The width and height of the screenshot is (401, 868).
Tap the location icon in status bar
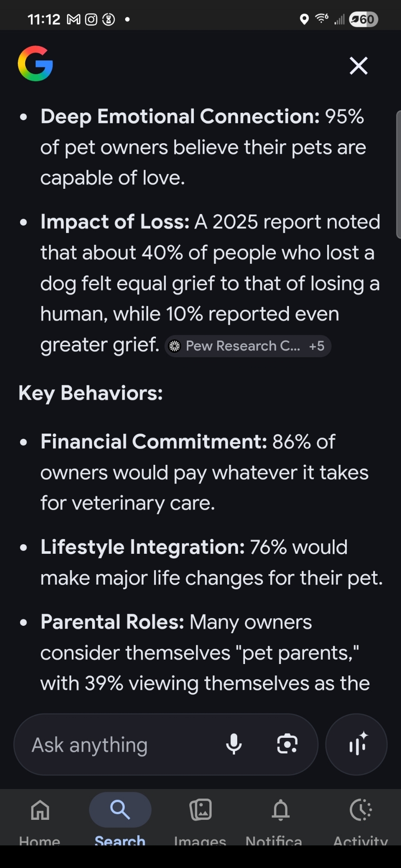click(x=305, y=19)
